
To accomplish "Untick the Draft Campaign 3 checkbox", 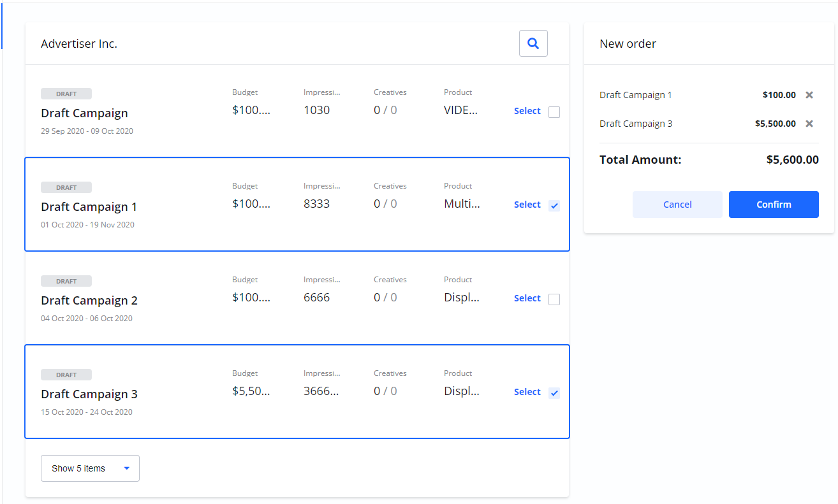I will 554,393.
